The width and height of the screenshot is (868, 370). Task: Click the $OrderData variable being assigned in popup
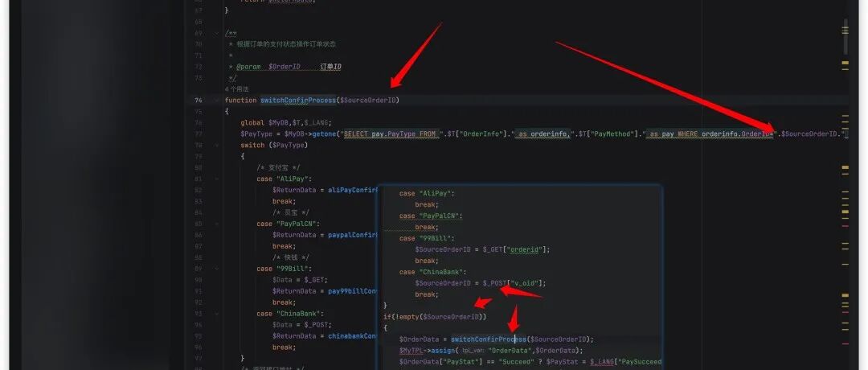click(x=419, y=339)
